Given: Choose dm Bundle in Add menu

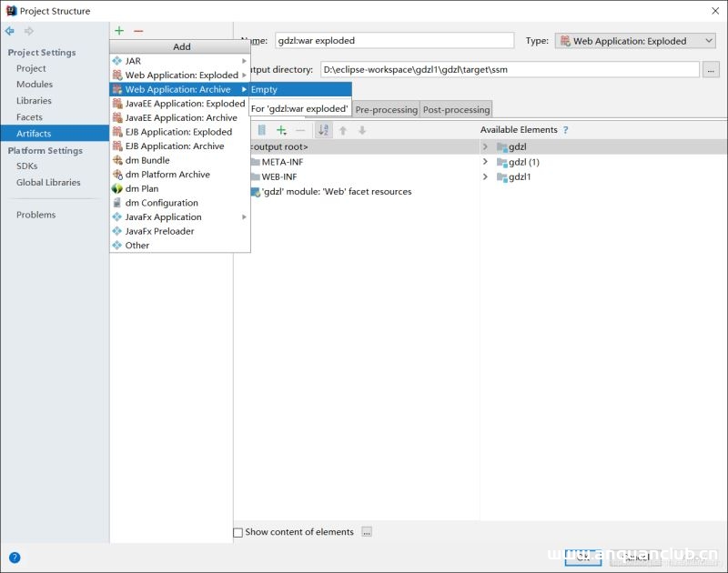Looking at the screenshot, I should point(147,160).
